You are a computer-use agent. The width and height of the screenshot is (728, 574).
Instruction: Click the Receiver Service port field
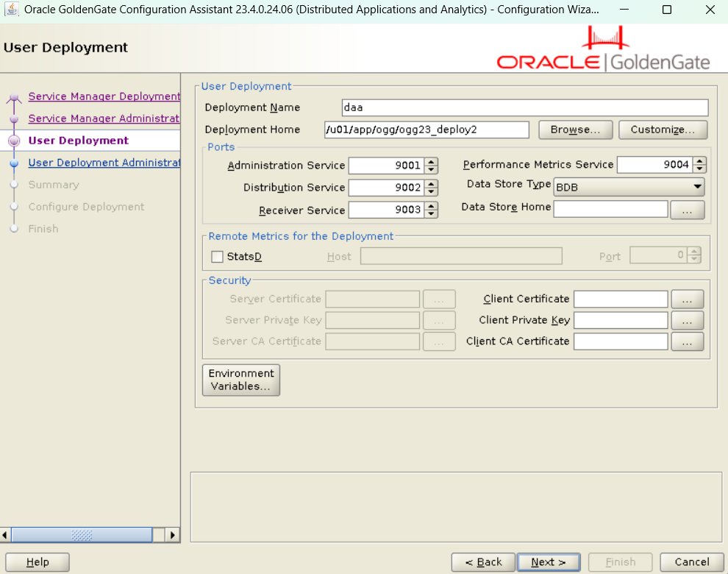coord(388,210)
